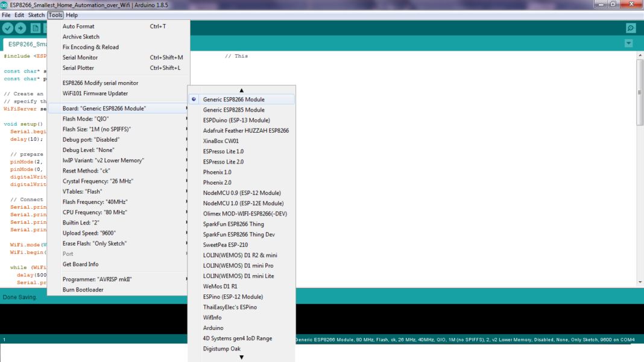Click the Verify checkmark toolbar icon
The width and height of the screenshot is (644, 362).
pos(8,28)
